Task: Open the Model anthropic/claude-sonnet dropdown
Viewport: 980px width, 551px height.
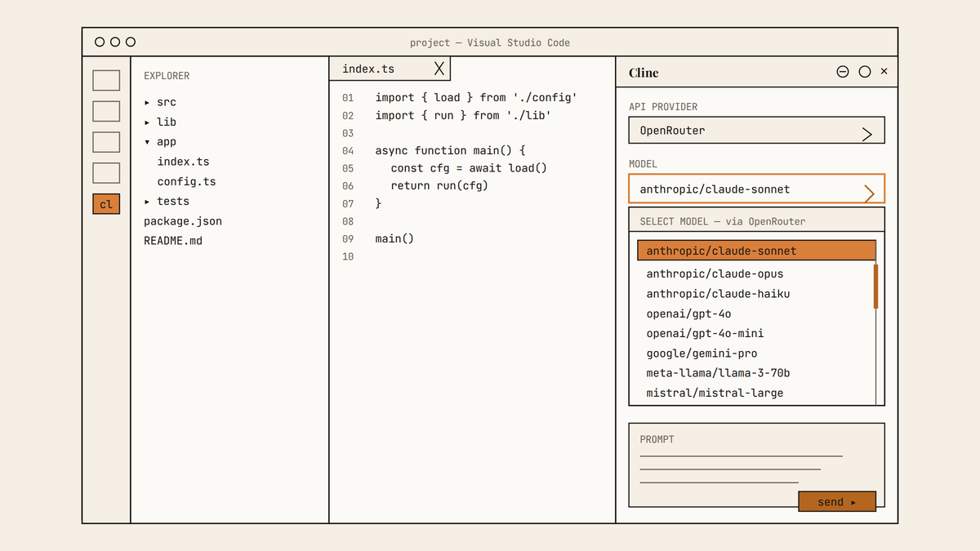Action: coord(756,189)
